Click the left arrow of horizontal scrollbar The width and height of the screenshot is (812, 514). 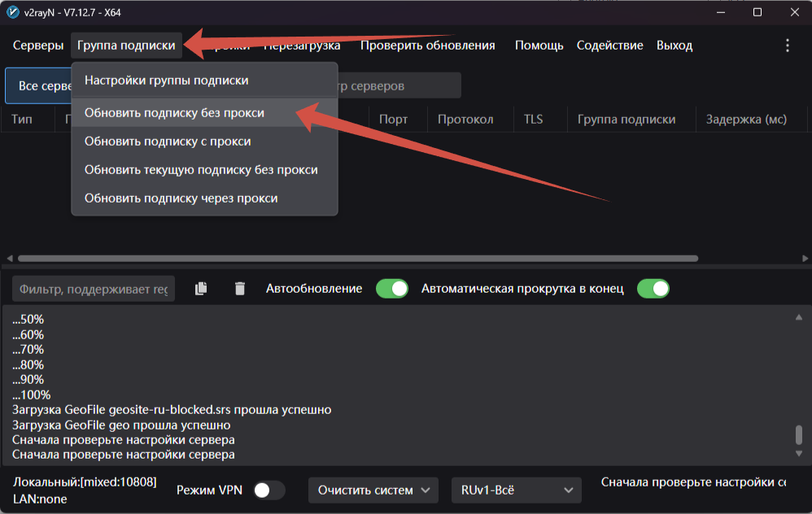coord(9,258)
